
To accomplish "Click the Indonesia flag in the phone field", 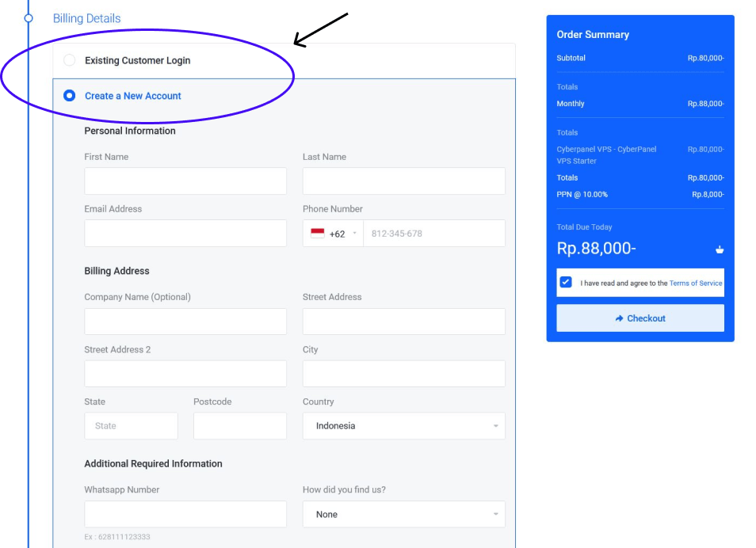I will pos(316,233).
